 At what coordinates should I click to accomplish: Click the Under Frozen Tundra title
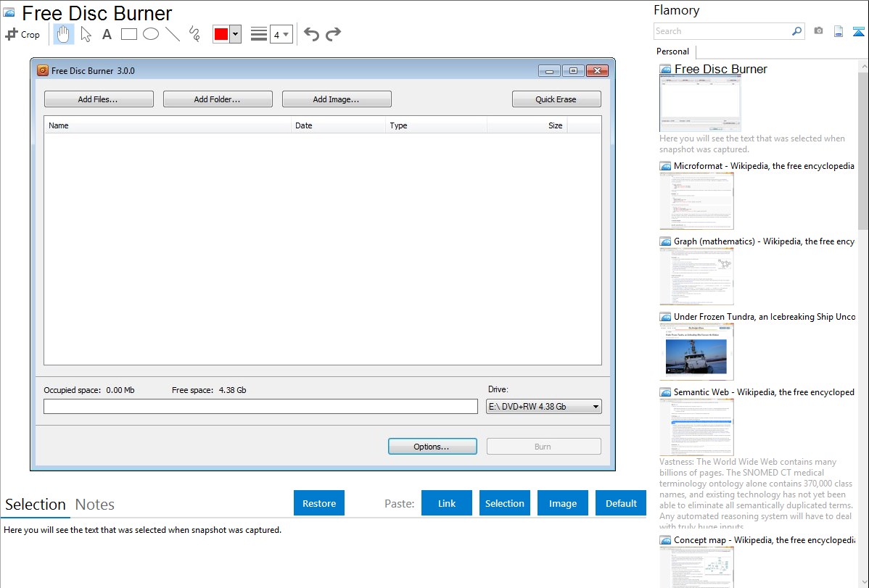[765, 316]
